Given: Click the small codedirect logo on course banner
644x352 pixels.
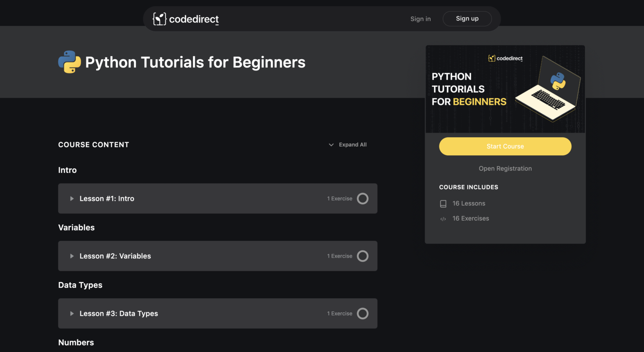Looking at the screenshot, I should point(506,58).
